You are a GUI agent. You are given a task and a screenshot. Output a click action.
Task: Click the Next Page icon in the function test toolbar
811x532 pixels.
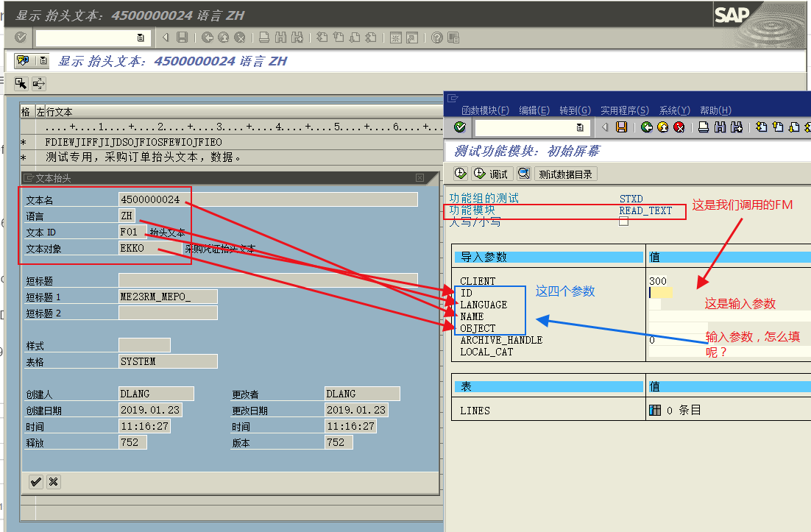794,127
